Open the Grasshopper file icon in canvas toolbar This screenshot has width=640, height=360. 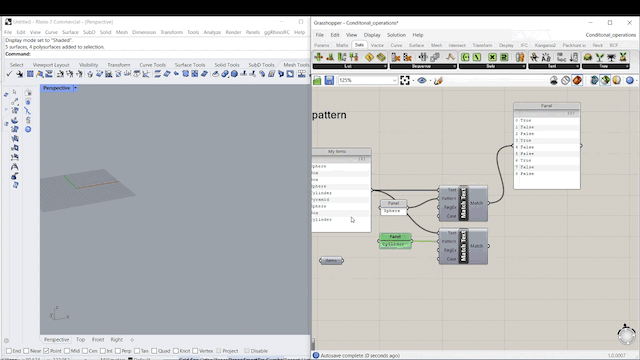point(317,80)
